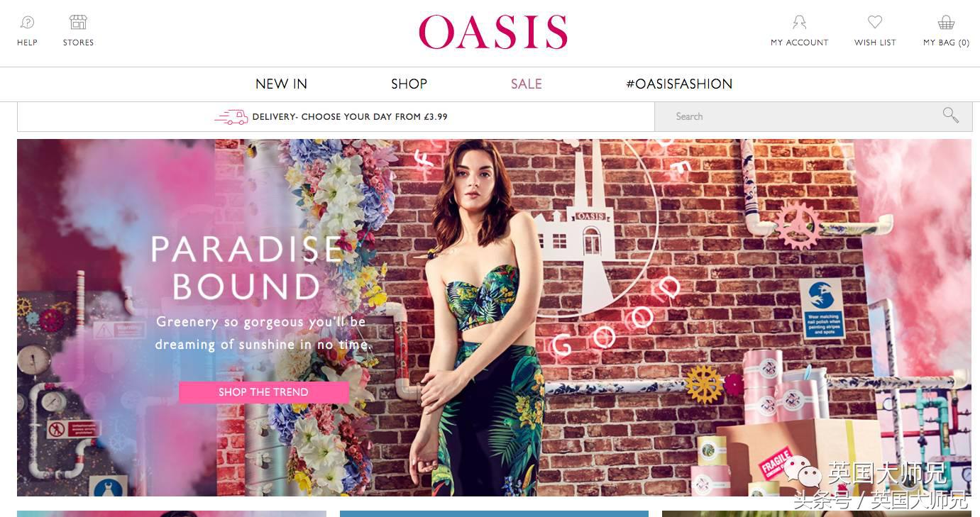
Task: Open the blue promo tile below banner
Action: click(494, 513)
